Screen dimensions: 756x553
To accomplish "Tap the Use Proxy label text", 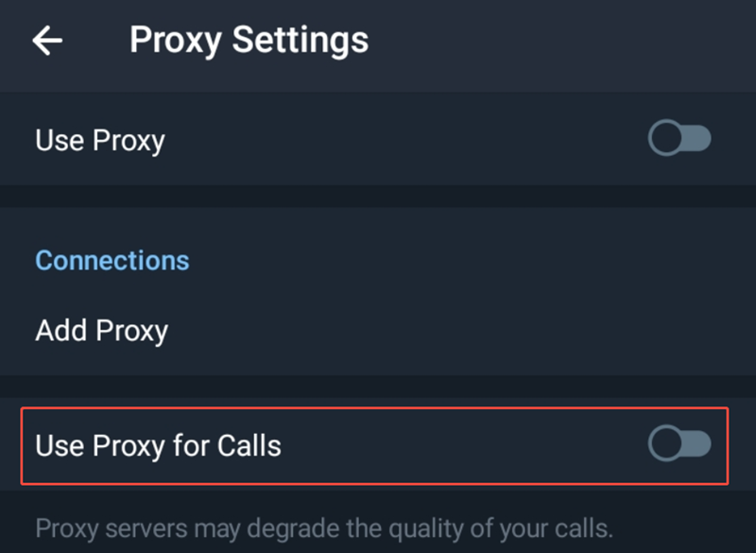I will click(99, 140).
